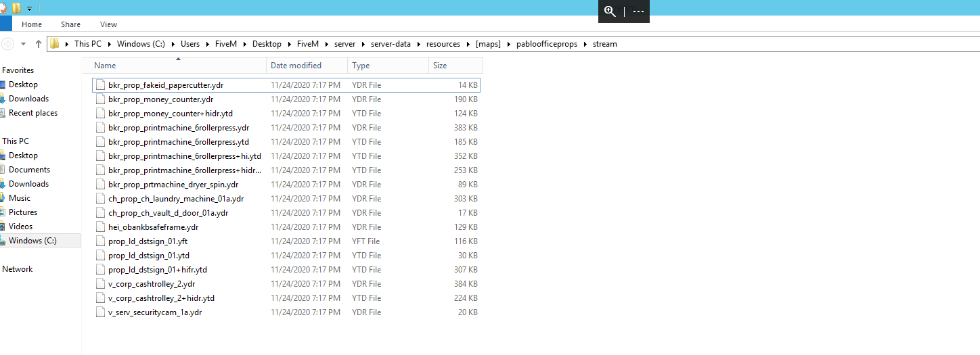Open the three-dots more options
This screenshot has height=355, width=980.
coord(638,11)
